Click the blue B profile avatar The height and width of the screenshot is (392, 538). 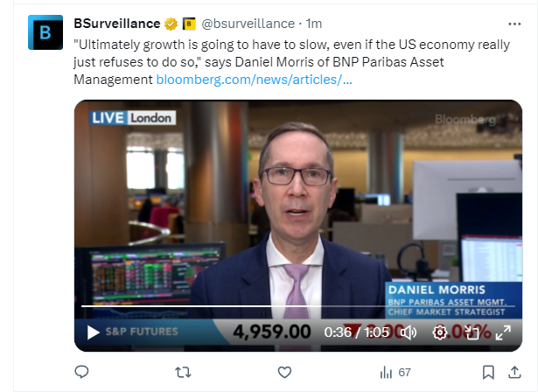[45, 32]
